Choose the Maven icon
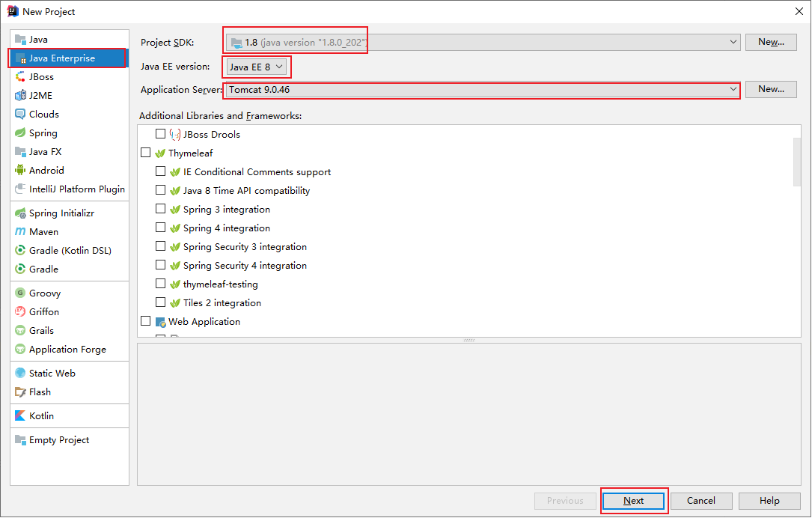812x518 pixels. point(20,231)
